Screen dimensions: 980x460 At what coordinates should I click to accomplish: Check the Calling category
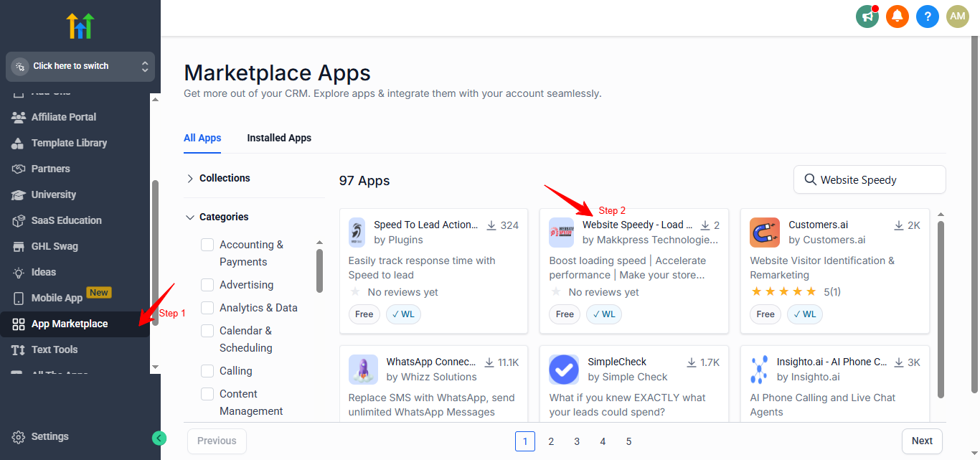tap(207, 371)
